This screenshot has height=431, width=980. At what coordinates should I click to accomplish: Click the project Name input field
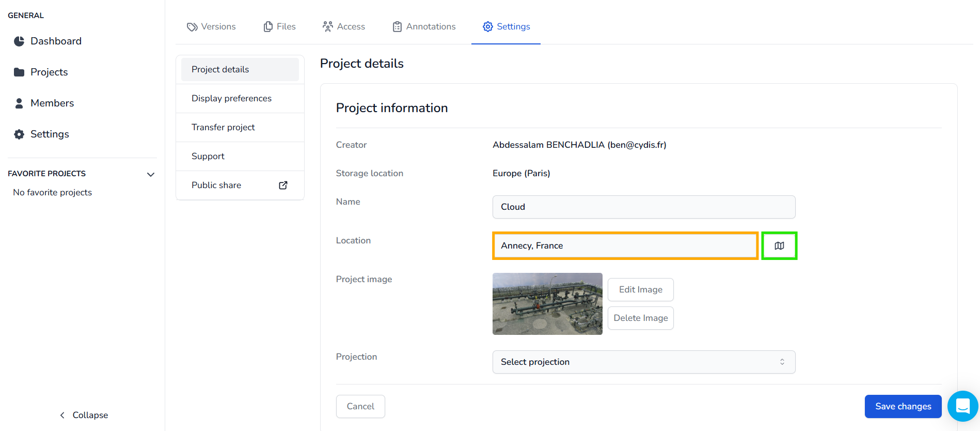[643, 207]
